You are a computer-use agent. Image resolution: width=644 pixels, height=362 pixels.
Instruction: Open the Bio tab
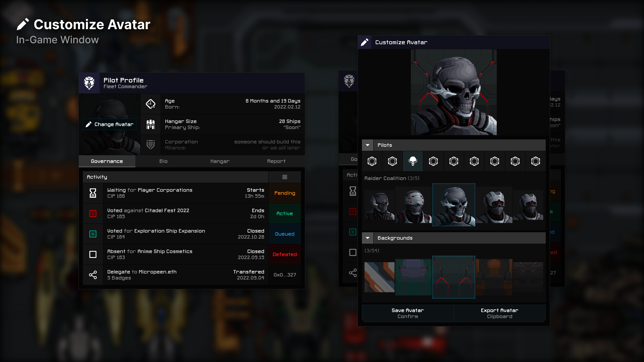click(x=164, y=161)
